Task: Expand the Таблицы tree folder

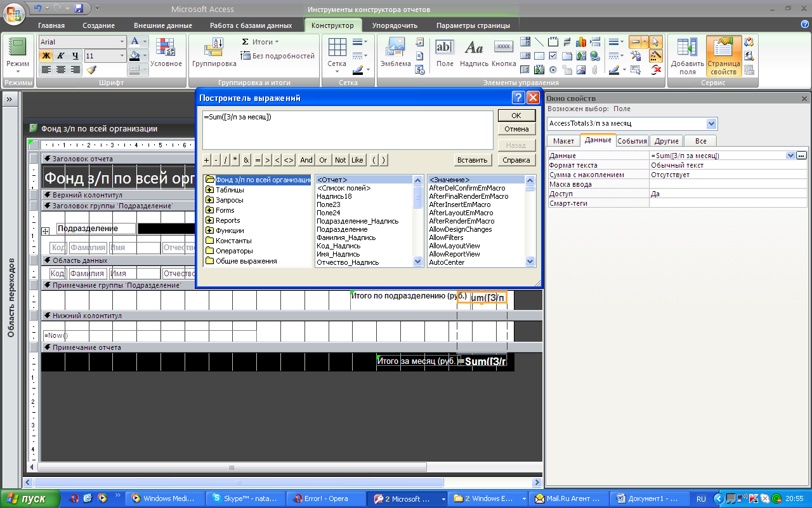Action: 209,190
